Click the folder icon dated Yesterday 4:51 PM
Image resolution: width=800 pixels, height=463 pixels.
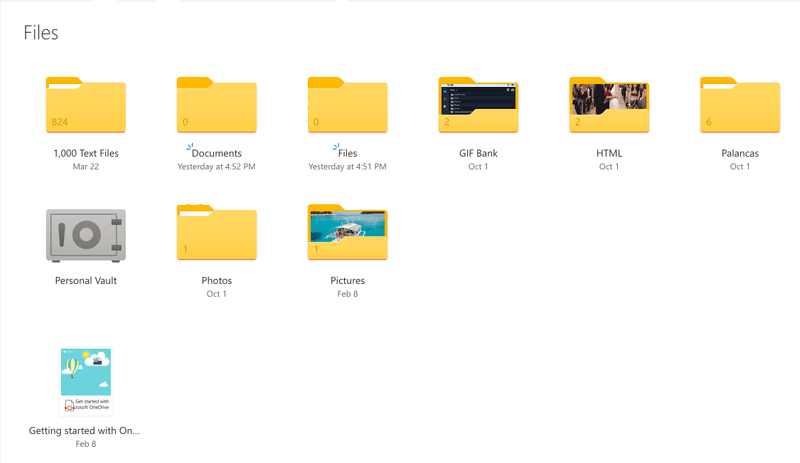tap(347, 105)
